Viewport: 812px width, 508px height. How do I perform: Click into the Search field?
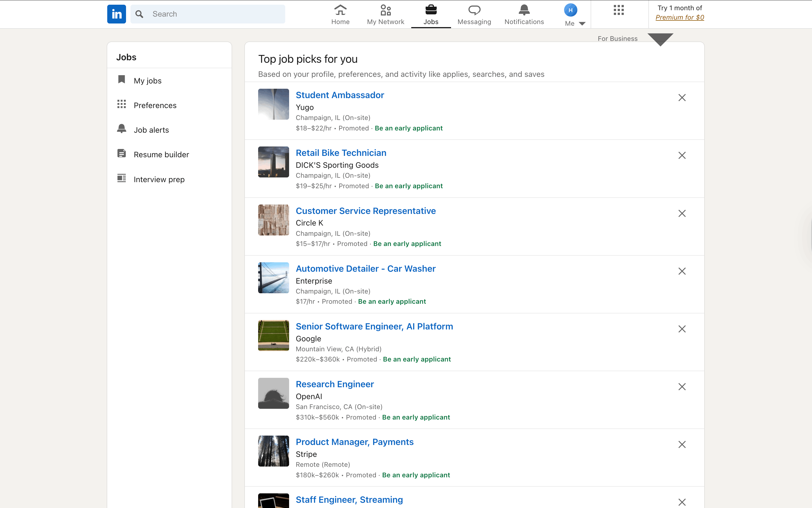tap(208, 14)
